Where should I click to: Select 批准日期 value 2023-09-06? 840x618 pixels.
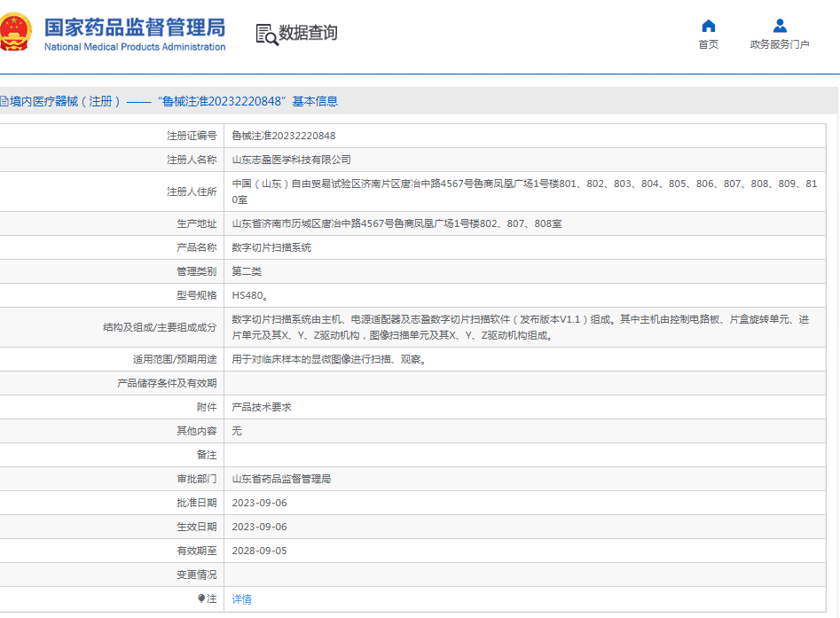(x=259, y=503)
